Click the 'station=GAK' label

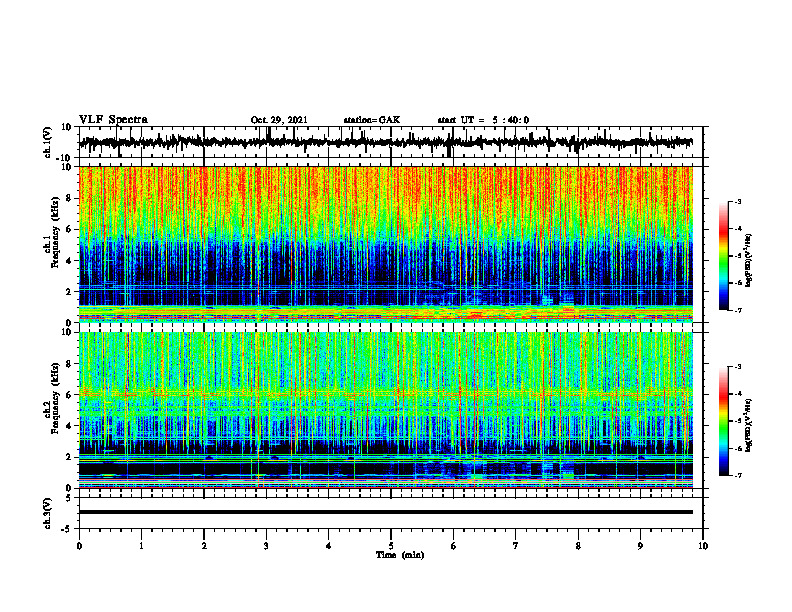372,120
